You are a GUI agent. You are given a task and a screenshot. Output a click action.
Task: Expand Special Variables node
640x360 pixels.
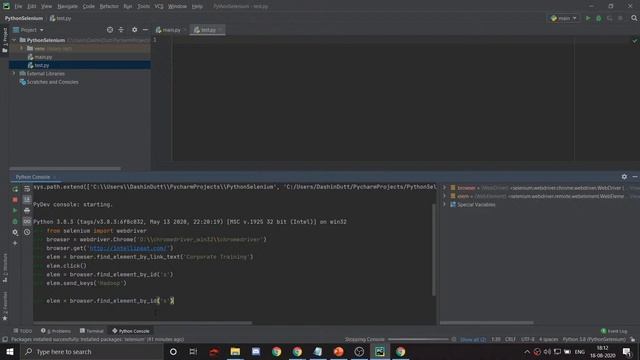coord(444,204)
